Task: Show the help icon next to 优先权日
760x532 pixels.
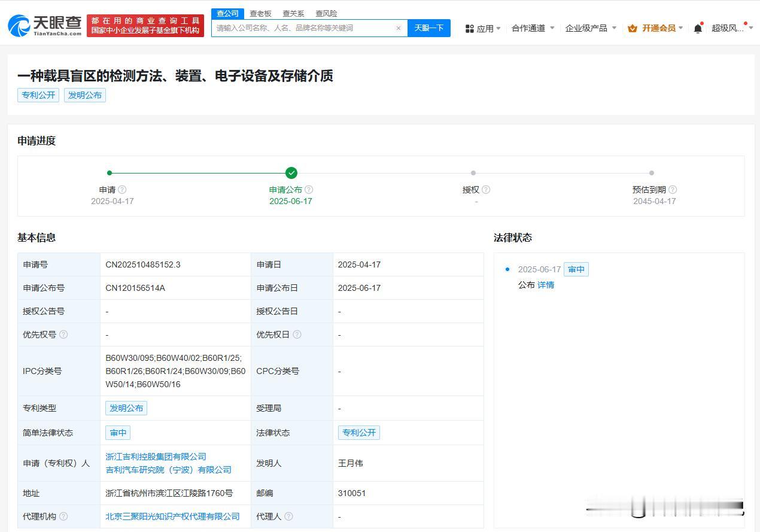Action: click(x=297, y=335)
